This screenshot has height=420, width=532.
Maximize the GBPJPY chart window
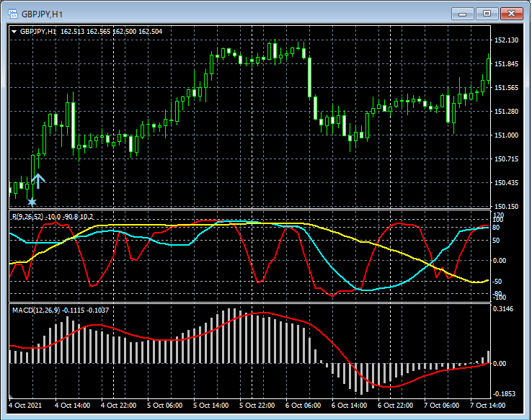pos(487,13)
